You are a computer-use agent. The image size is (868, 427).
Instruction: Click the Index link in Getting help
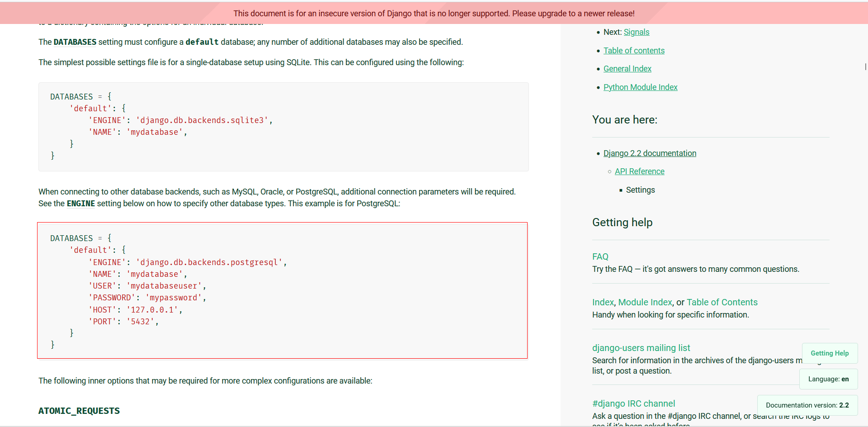(603, 302)
